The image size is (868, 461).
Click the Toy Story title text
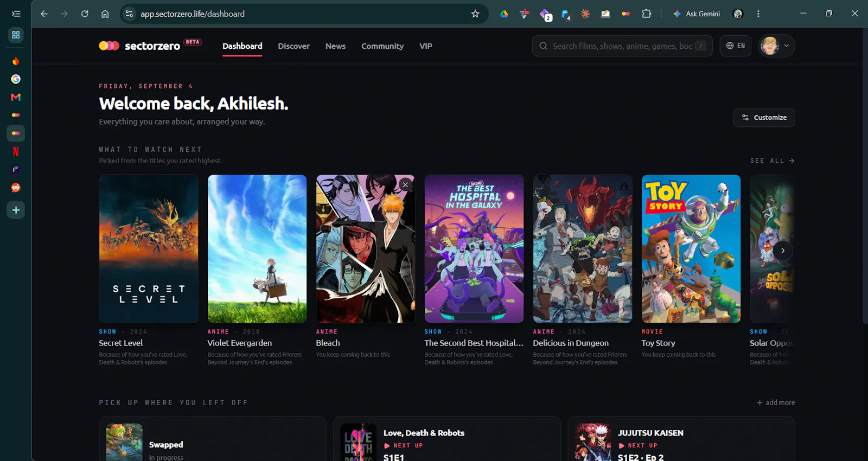(x=658, y=343)
